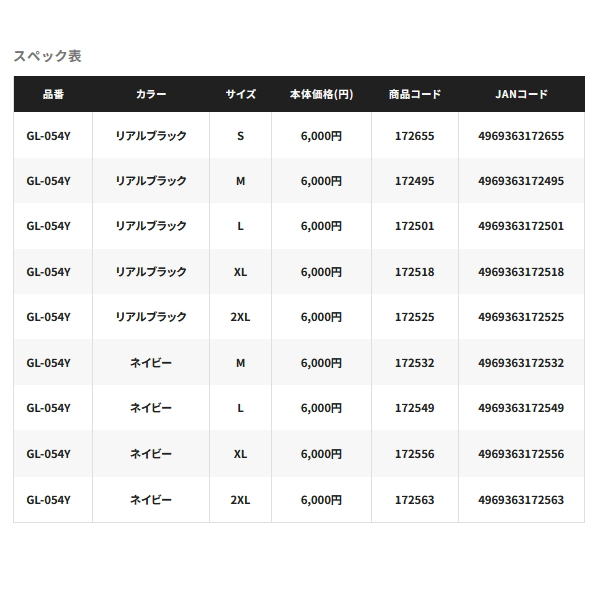Select JAN code 4969363172556
Viewport: 600px width, 600px height.
[x=521, y=454]
